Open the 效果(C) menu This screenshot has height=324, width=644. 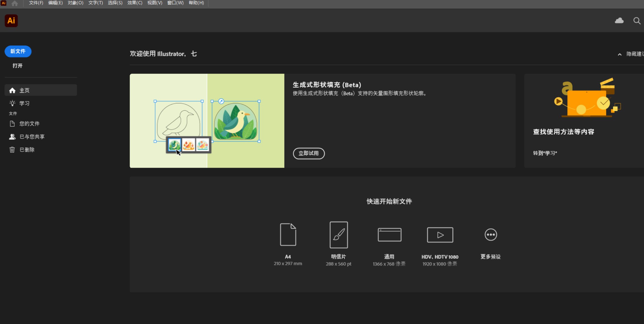pos(135,3)
